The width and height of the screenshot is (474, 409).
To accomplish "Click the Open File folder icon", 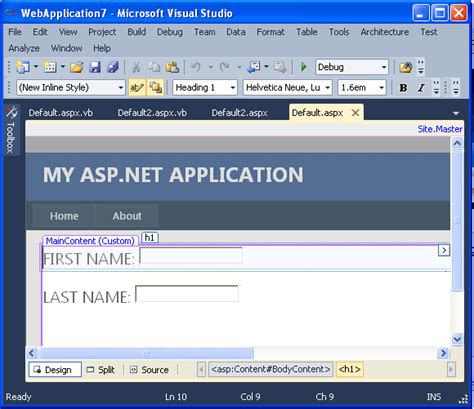I will click(x=77, y=68).
